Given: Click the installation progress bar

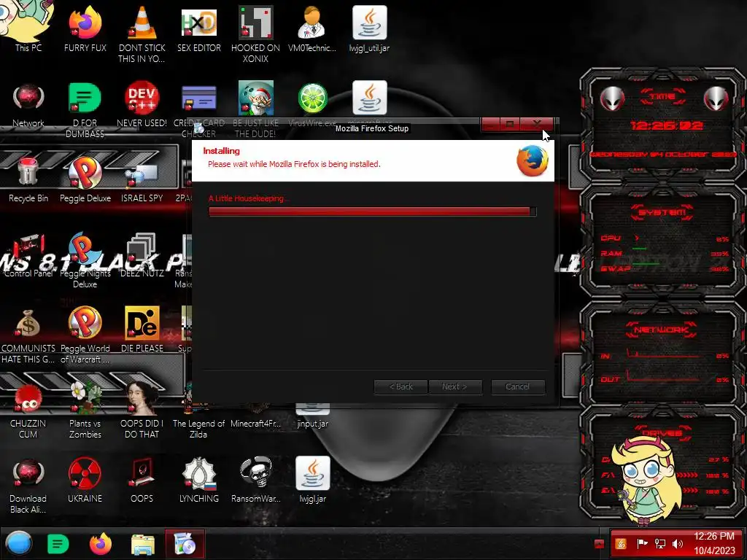Looking at the screenshot, I should (x=373, y=211).
